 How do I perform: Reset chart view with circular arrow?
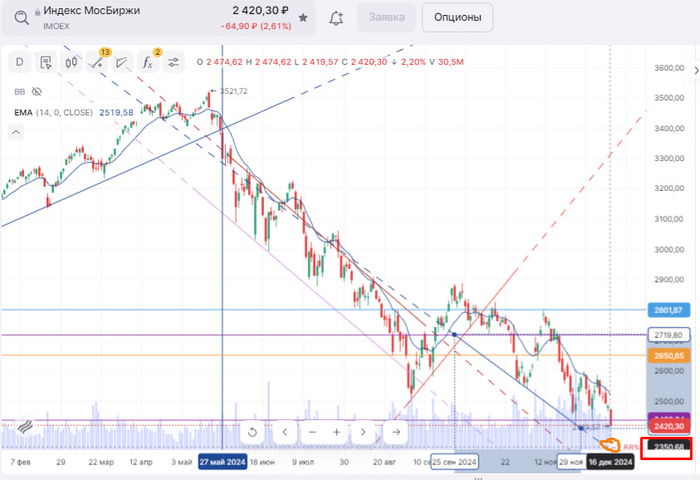pyautogui.click(x=252, y=432)
